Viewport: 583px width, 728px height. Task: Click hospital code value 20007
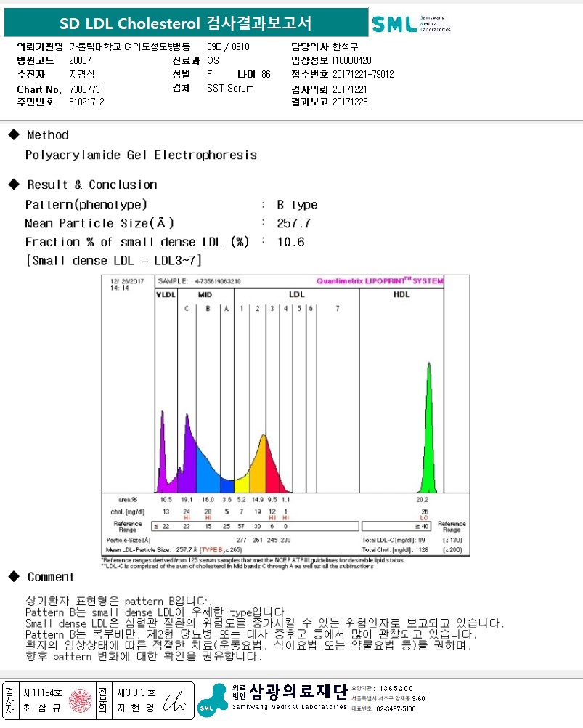tap(81, 60)
